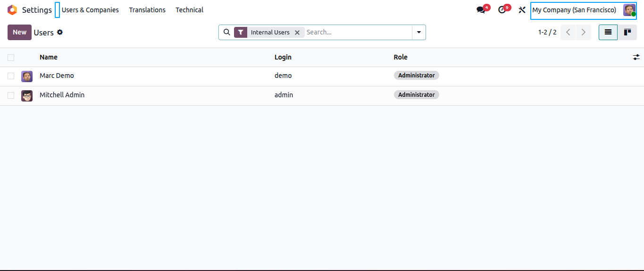Viewport: 644px width, 271px height.
Task: Sort by the Login column header
Action: click(283, 57)
